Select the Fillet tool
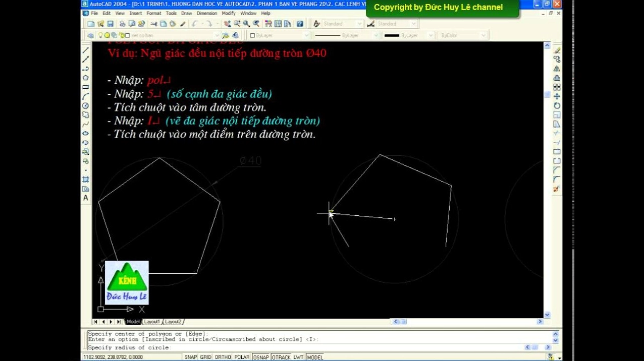Viewport: 644px width, 361px height. coord(557,179)
